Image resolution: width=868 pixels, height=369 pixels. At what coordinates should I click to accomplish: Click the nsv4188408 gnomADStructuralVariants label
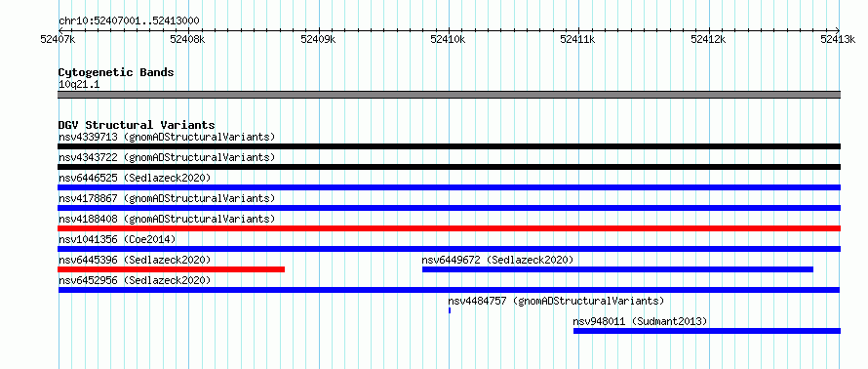point(167,219)
